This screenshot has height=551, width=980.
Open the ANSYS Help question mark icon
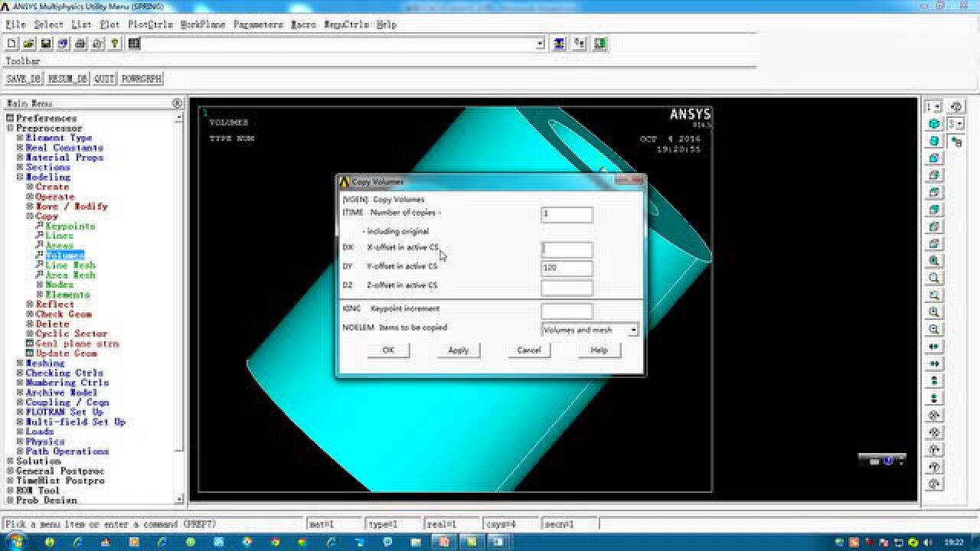114,44
